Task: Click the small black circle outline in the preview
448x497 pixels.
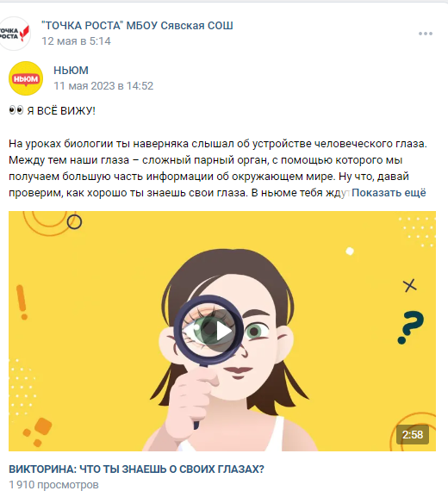Action: pyautogui.click(x=74, y=222)
